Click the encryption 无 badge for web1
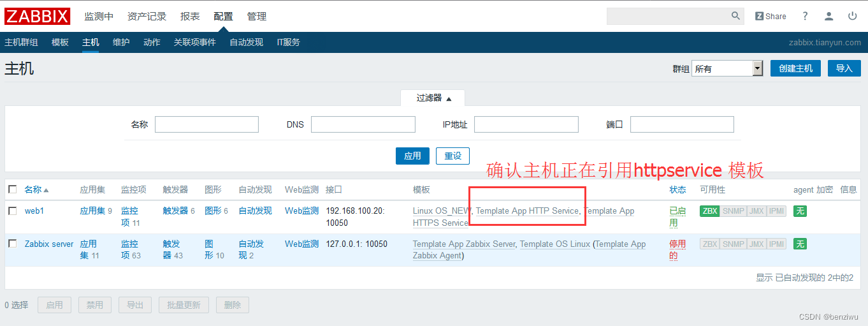The width and height of the screenshot is (868, 326). point(800,211)
